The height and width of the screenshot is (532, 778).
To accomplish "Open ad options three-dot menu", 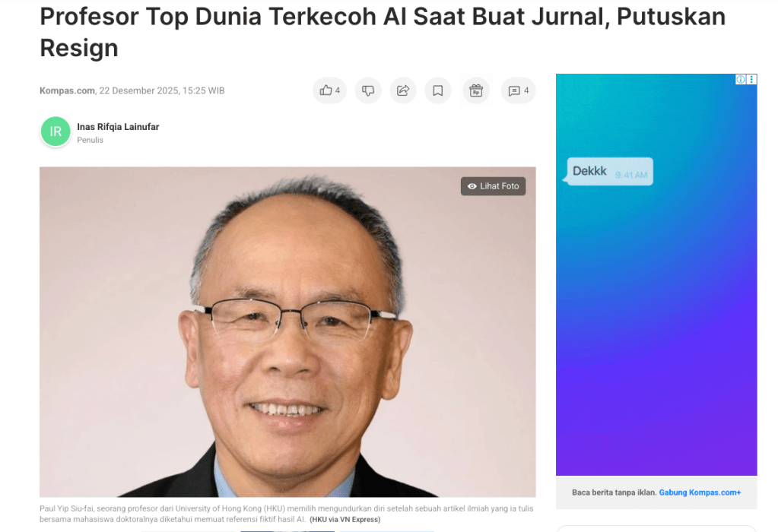I will 751,79.
